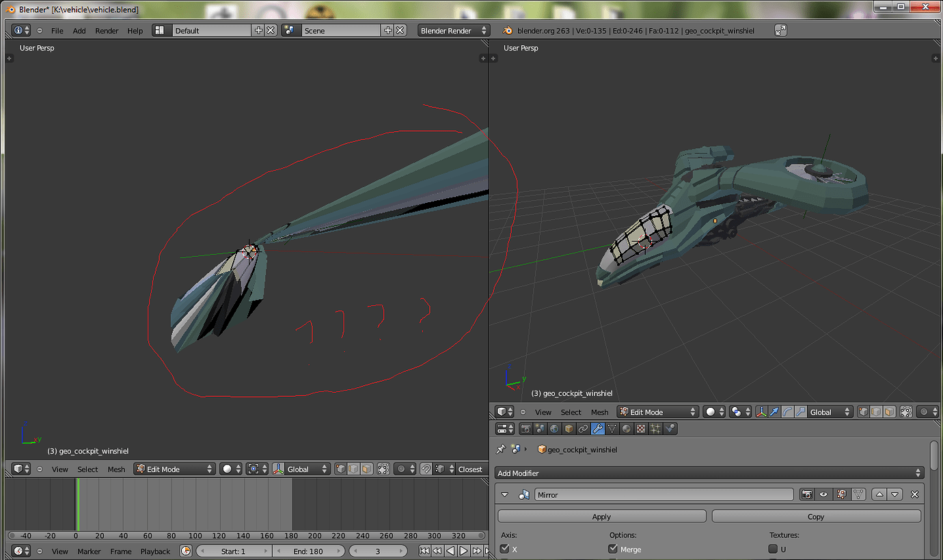The image size is (943, 560).
Task: Open the World properties globe tab
Action: 554,429
